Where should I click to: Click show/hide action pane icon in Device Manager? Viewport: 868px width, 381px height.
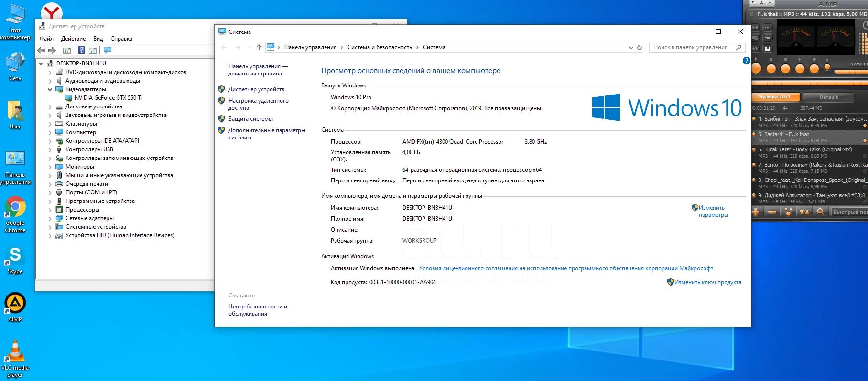click(93, 50)
